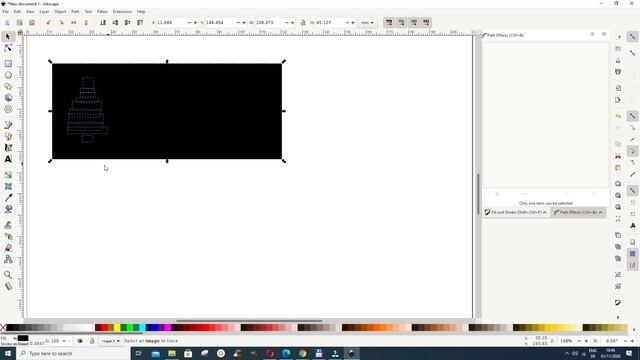This screenshot has width=640, height=360.
Task: Click the Windows taskbar search box
Action: click(x=73, y=353)
